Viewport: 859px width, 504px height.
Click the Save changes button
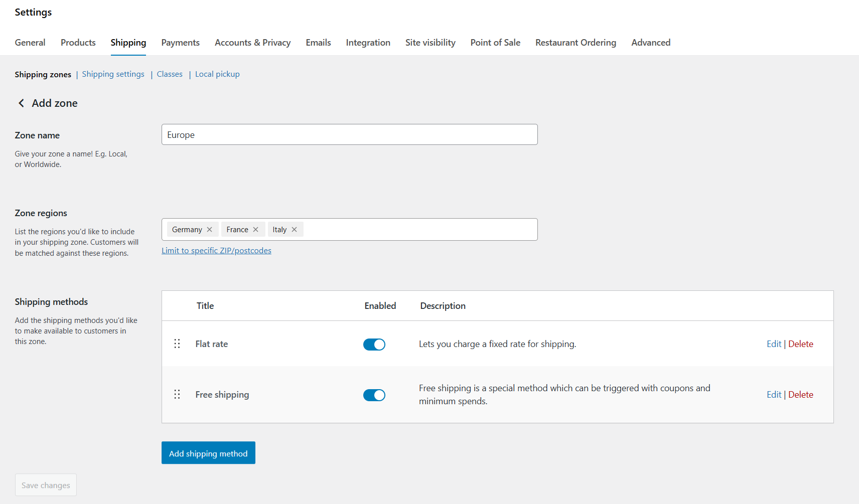coord(46,485)
